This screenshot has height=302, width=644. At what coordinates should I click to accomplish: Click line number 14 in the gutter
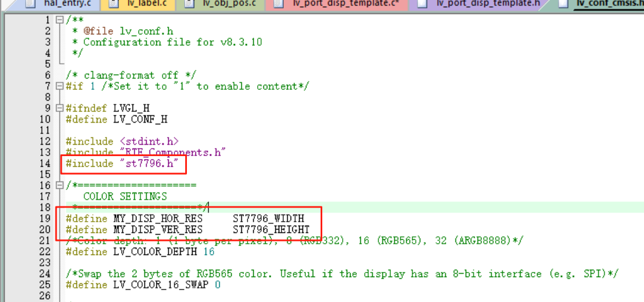tap(44, 163)
